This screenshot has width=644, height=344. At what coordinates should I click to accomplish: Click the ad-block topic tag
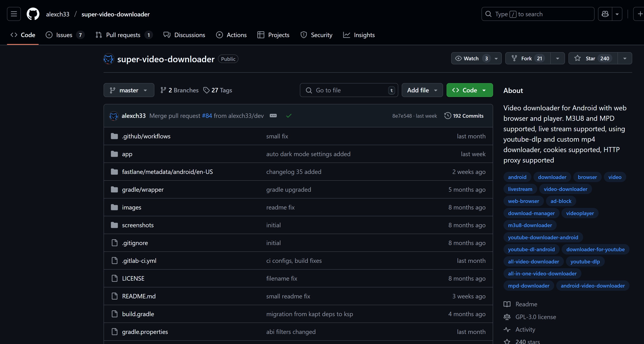[561, 201]
